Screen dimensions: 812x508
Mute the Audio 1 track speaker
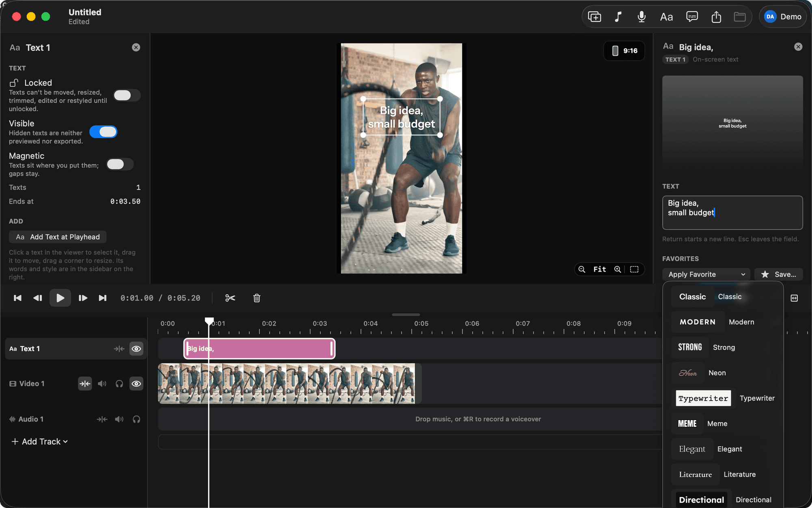pyautogui.click(x=119, y=419)
